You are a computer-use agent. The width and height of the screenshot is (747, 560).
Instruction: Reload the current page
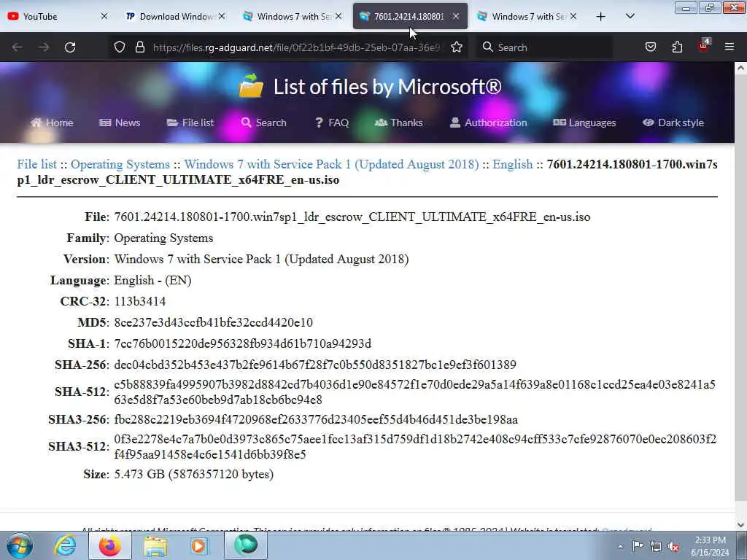tap(70, 47)
